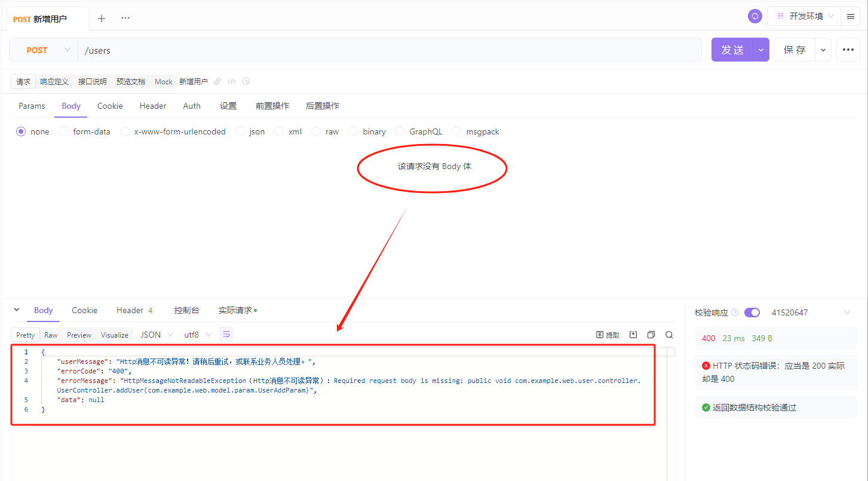Open the response Header 4 tab
Screen dimensions: 868x481
pos(136,310)
